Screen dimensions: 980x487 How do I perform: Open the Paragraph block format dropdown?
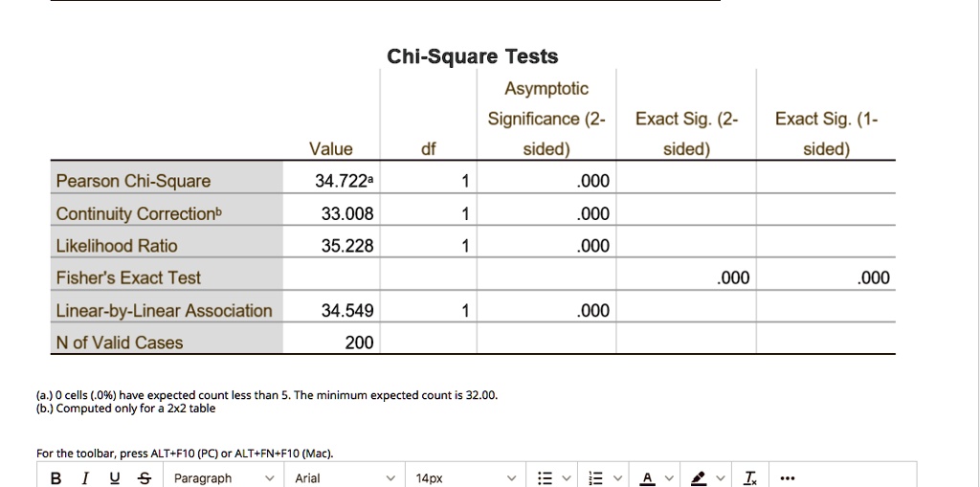pyautogui.click(x=224, y=478)
